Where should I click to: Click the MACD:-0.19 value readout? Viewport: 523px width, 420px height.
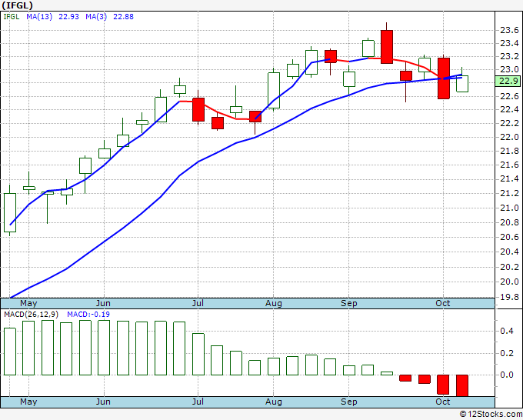point(88,315)
